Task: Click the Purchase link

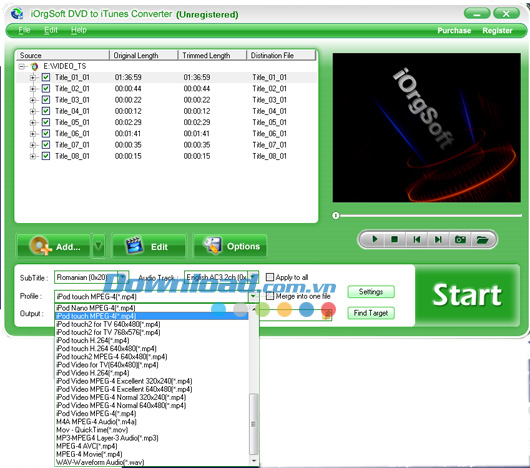Action: click(x=454, y=30)
